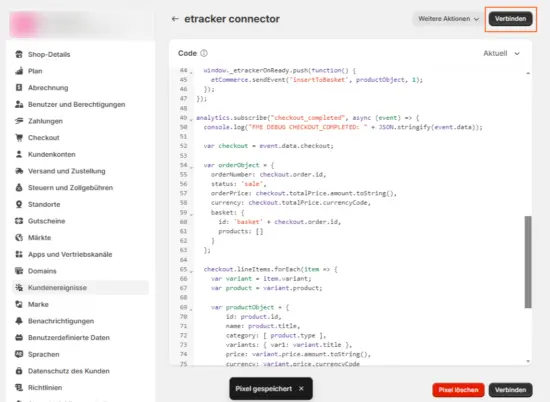Click code line 71 'name: product.title'
550x402 pixels.
pyautogui.click(x=263, y=326)
